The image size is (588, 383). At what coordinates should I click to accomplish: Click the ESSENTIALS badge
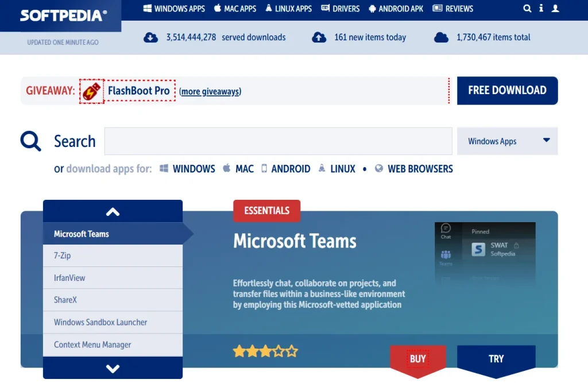(266, 211)
